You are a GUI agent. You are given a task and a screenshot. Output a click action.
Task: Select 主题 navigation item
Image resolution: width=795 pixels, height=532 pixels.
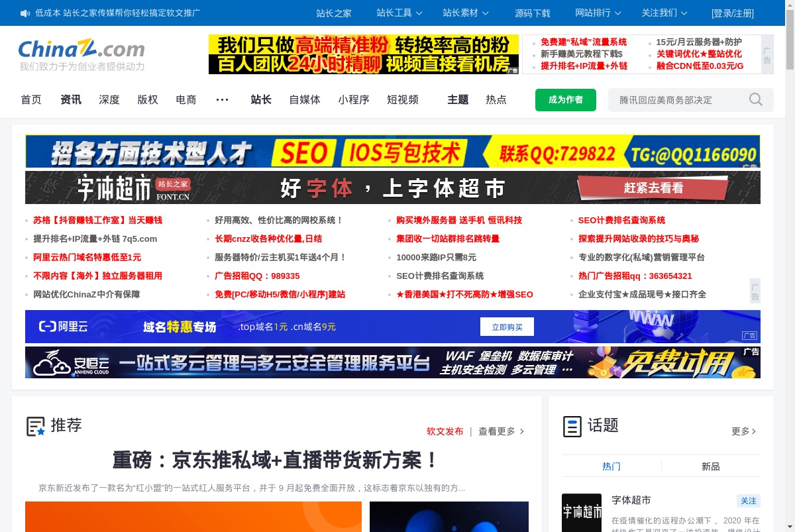pos(458,99)
